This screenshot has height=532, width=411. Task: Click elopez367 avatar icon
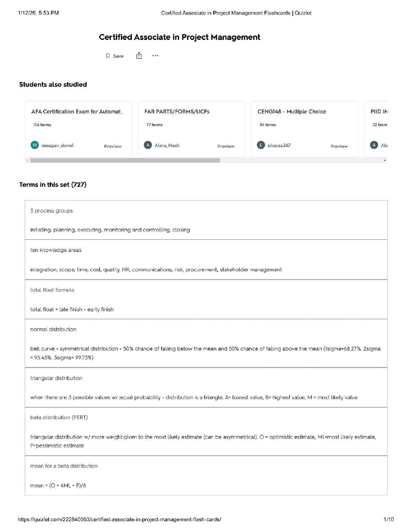tap(261, 145)
